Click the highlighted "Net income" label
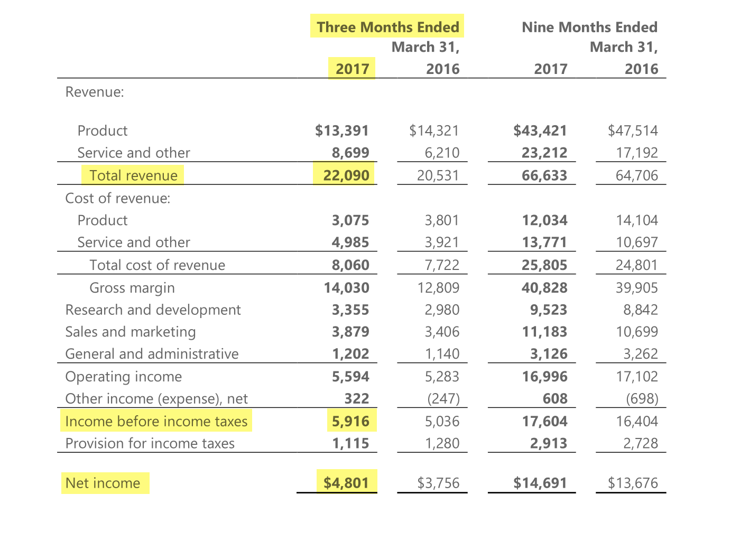Screen dimensions: 740x560 103,483
